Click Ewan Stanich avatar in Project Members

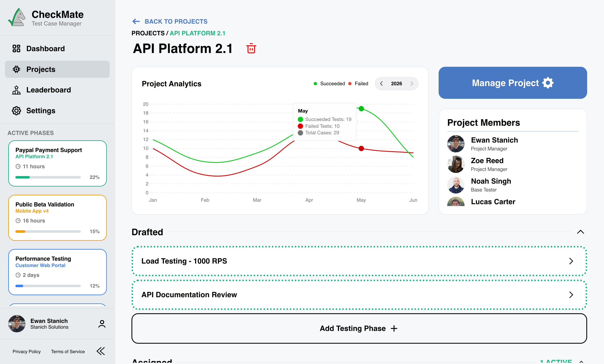click(456, 144)
